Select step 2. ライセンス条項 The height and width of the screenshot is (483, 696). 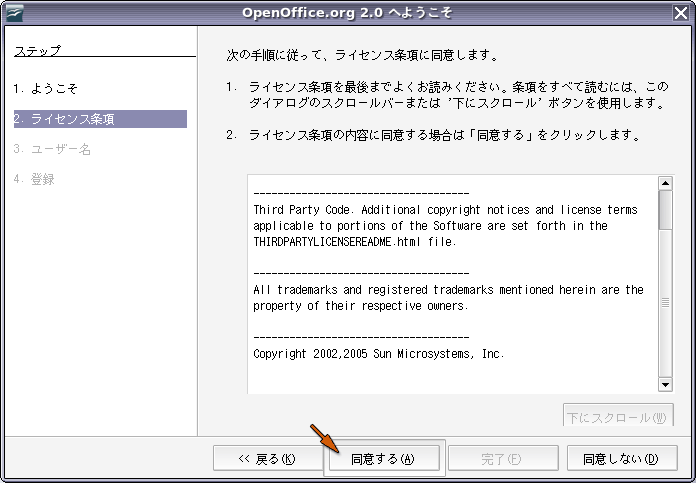(x=100, y=119)
